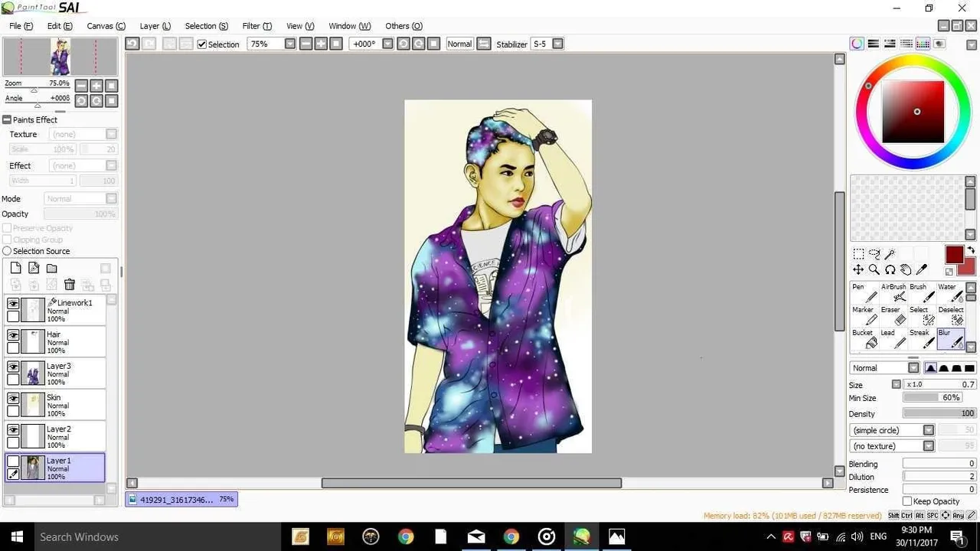Select the Selection Source radio button
The image size is (980, 551).
click(x=7, y=251)
